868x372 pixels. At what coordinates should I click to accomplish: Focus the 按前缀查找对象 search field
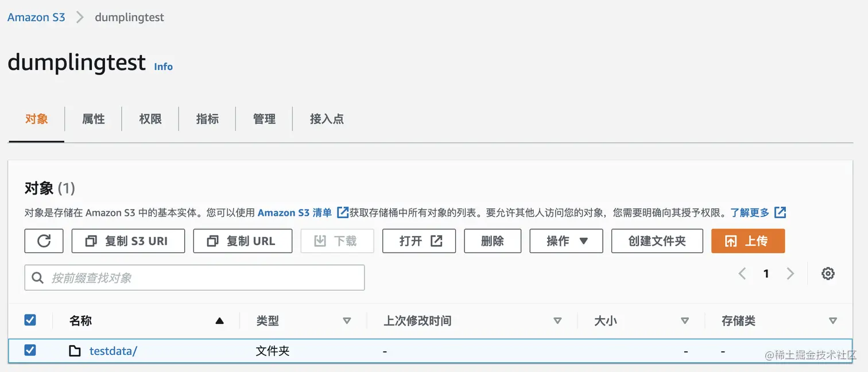coord(195,278)
